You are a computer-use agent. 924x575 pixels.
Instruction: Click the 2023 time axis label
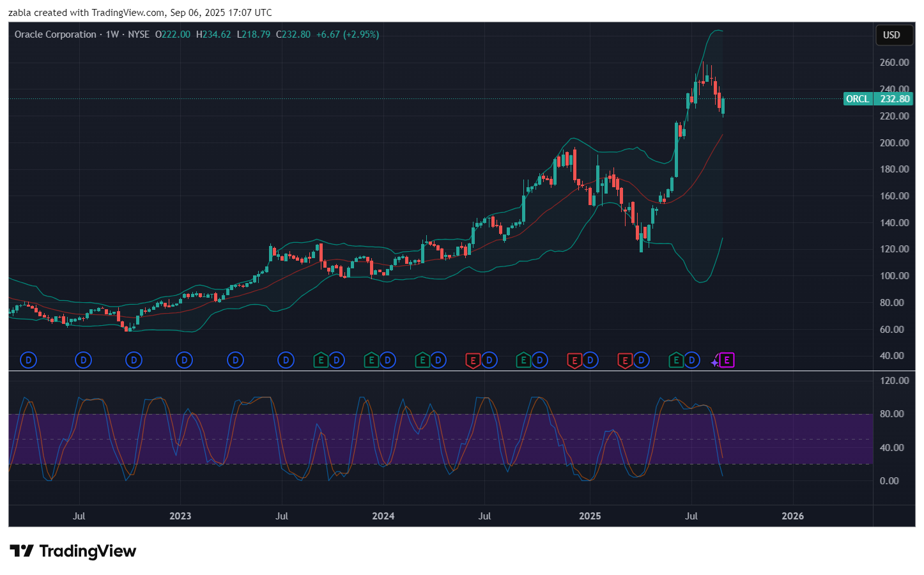pos(180,516)
